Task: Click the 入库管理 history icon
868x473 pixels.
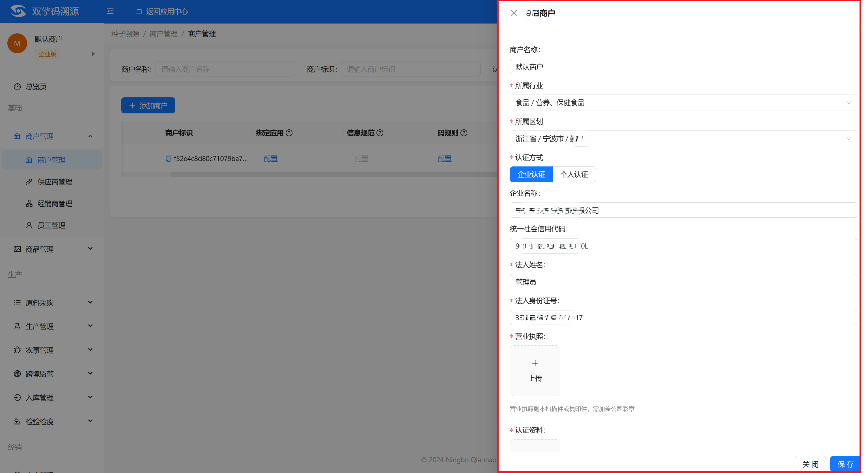Action: pyautogui.click(x=17, y=398)
